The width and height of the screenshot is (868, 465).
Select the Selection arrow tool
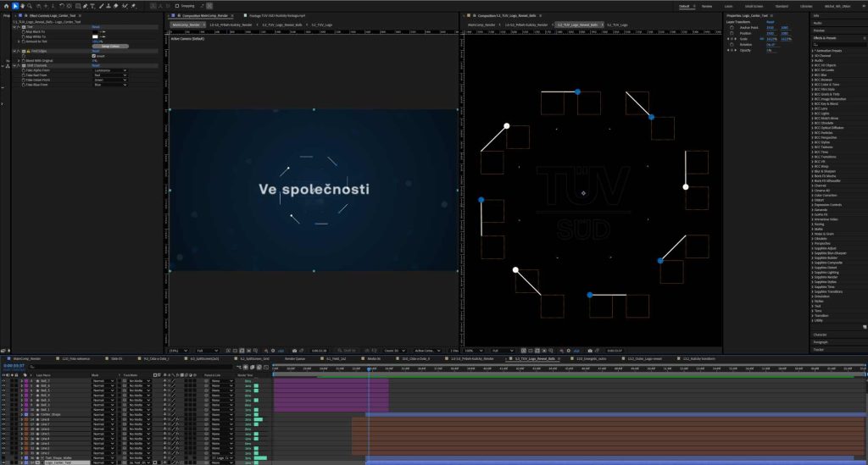[14, 6]
